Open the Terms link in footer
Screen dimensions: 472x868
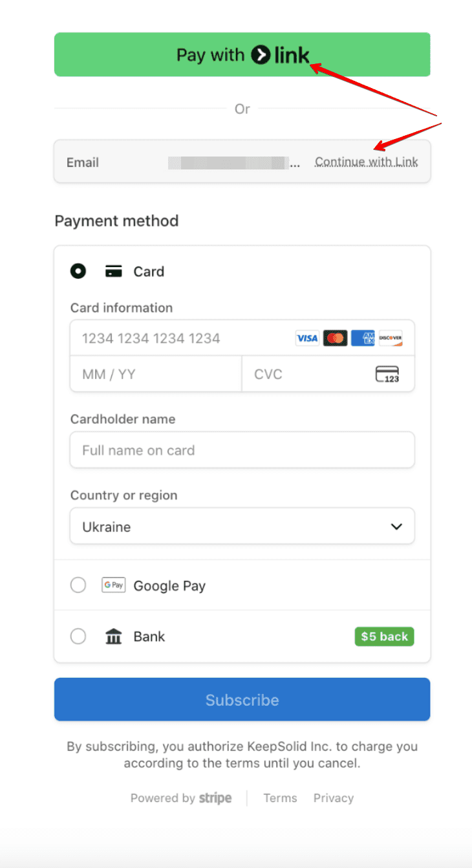point(280,798)
